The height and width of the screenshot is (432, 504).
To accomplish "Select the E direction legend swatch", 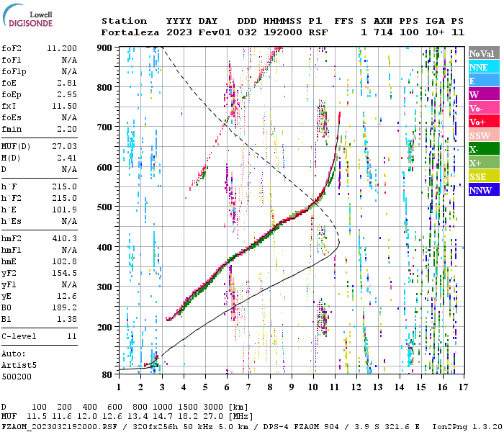I will (x=484, y=81).
